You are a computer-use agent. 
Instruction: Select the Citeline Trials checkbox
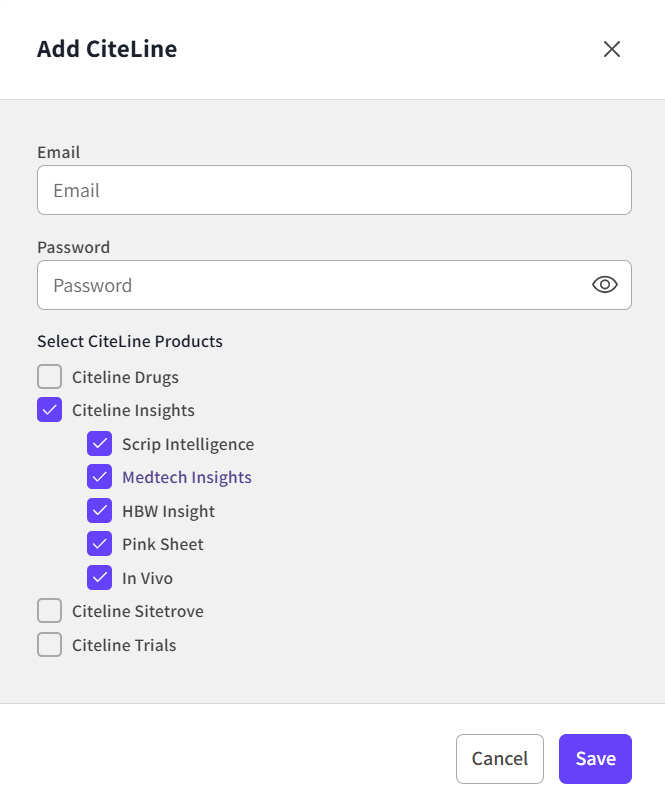[50, 645]
